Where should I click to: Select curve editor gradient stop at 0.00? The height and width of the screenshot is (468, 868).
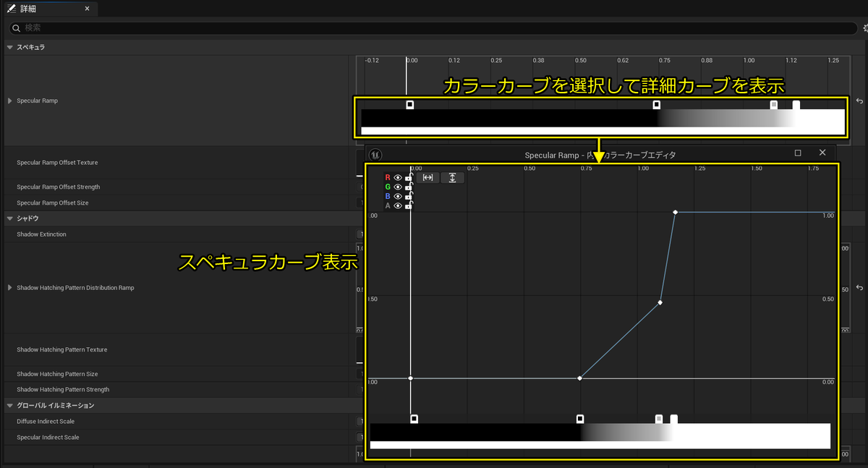(x=414, y=419)
